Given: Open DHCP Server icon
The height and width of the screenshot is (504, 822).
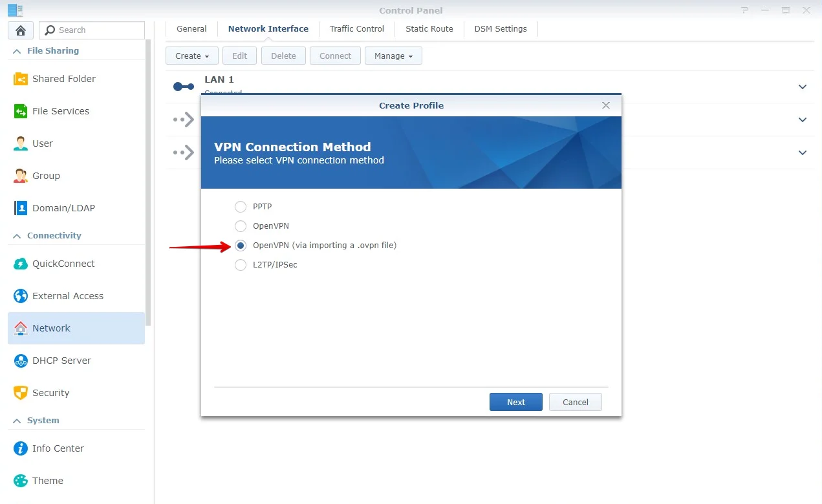Looking at the screenshot, I should pyautogui.click(x=21, y=361).
